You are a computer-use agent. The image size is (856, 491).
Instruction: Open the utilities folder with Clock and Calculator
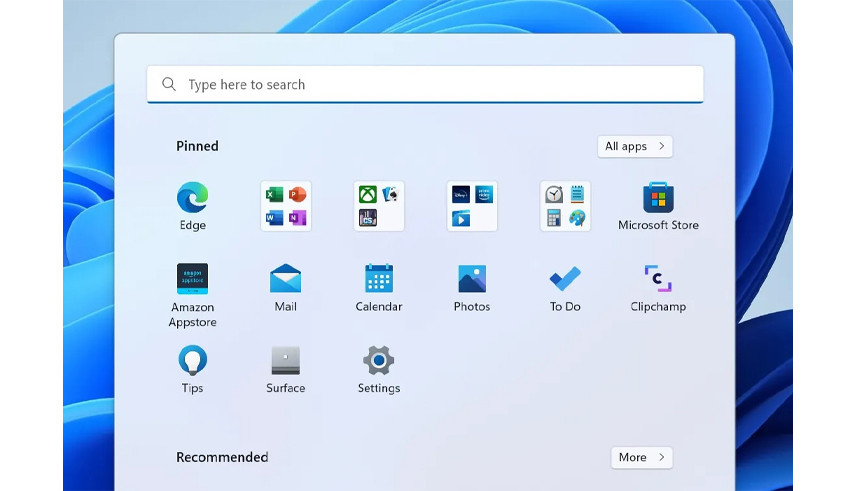click(565, 206)
